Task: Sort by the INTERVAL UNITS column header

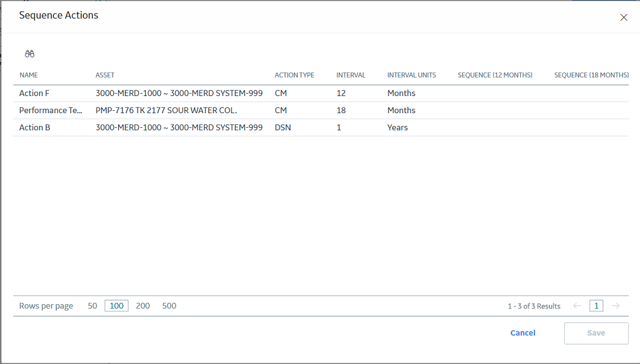Action: point(411,75)
